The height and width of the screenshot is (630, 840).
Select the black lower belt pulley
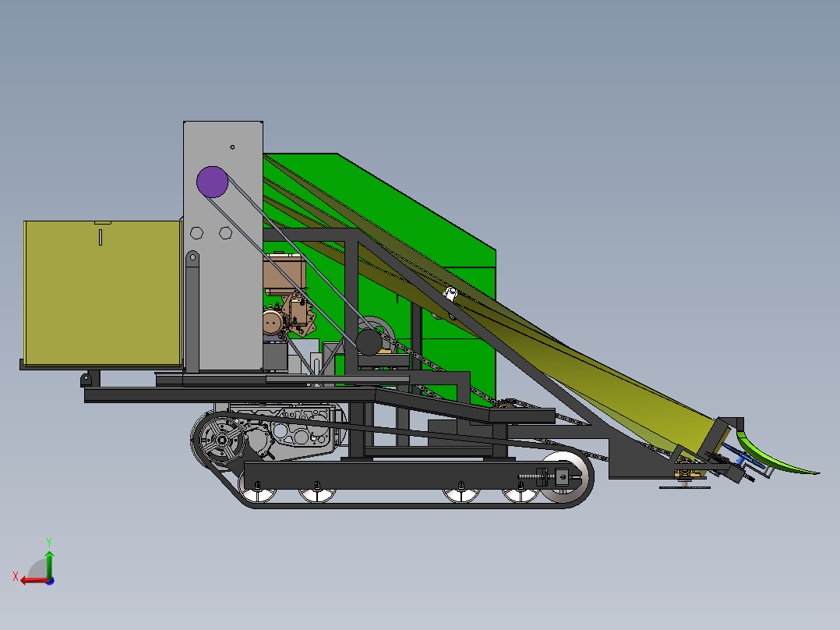point(369,342)
